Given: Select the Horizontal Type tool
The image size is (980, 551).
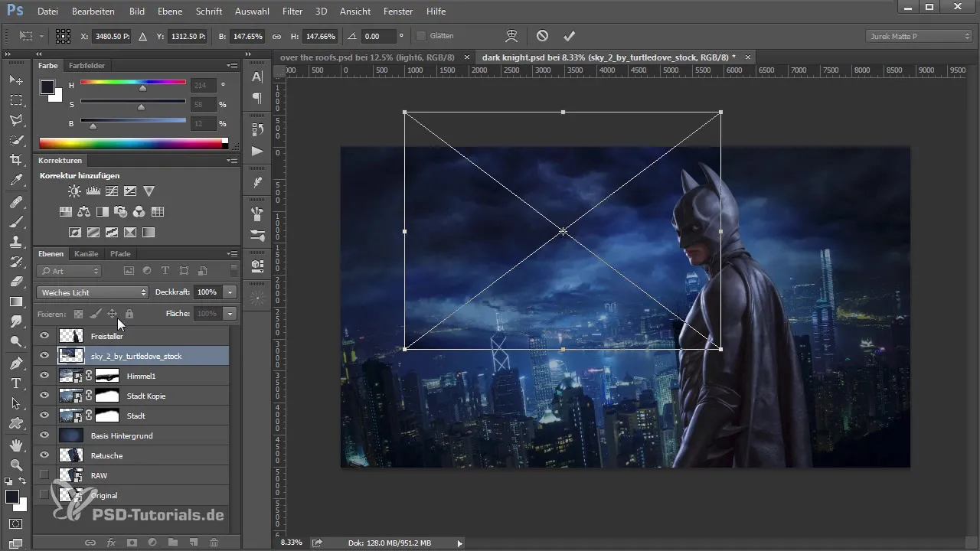Looking at the screenshot, I should (x=15, y=383).
